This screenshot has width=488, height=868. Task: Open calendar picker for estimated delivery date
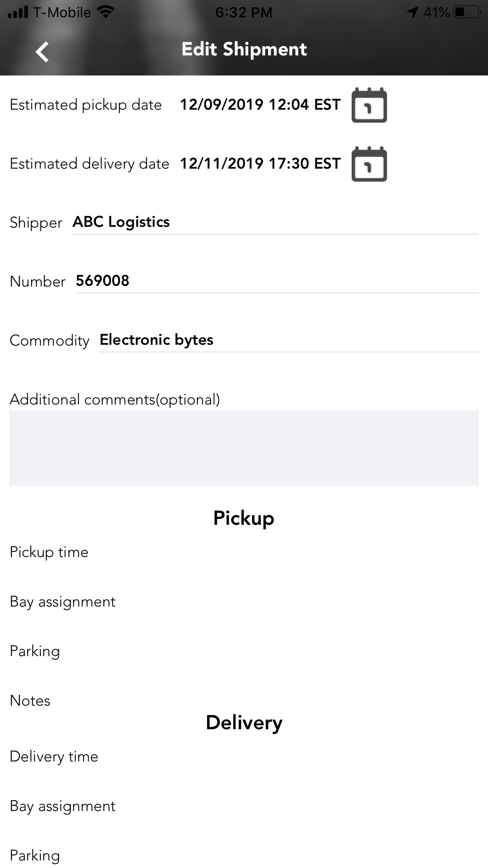(x=369, y=164)
